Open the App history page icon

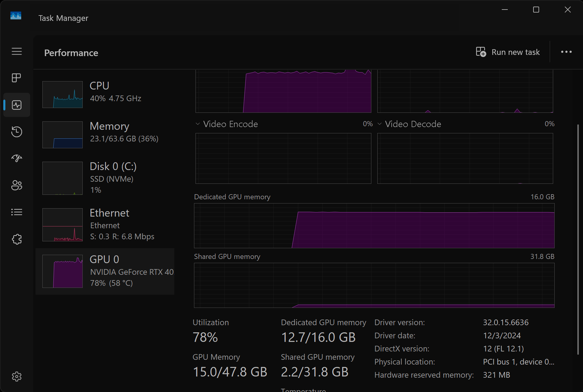click(x=17, y=132)
